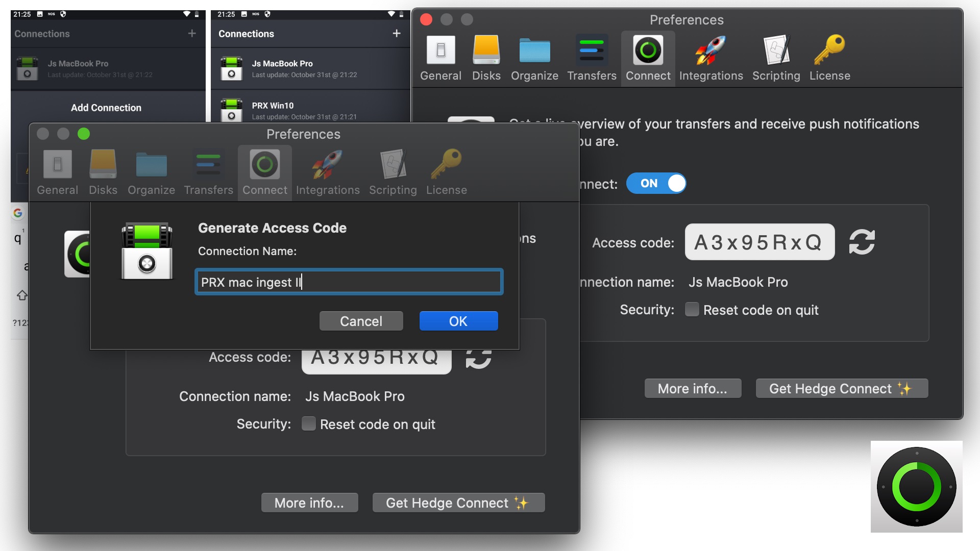
Task: Open Integrations tab in back Preferences window
Action: 711,59
